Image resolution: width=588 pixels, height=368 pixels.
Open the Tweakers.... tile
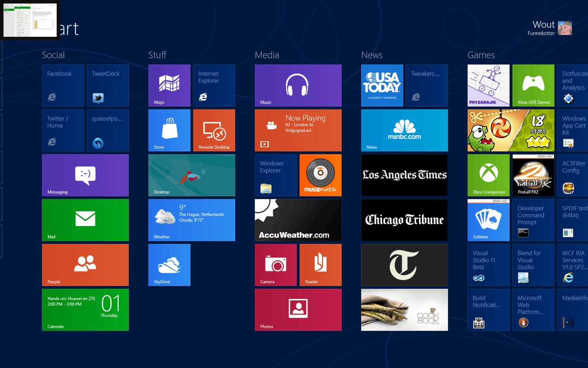[x=427, y=86]
